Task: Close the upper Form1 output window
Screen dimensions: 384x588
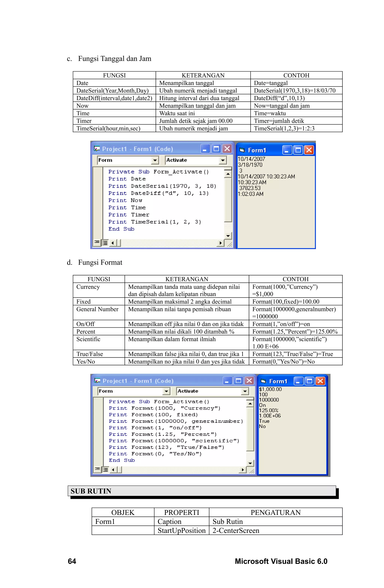Action: pyautogui.click(x=309, y=150)
